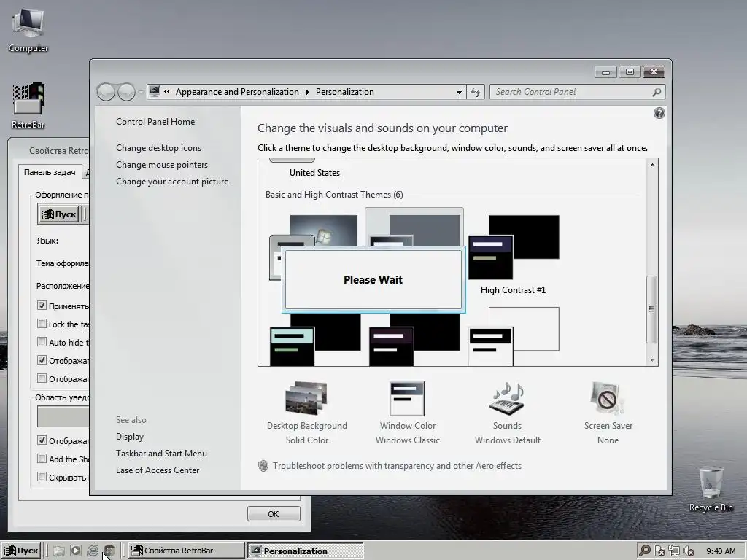Open Change your account picture link
This screenshot has height=560, width=747.
pyautogui.click(x=172, y=182)
